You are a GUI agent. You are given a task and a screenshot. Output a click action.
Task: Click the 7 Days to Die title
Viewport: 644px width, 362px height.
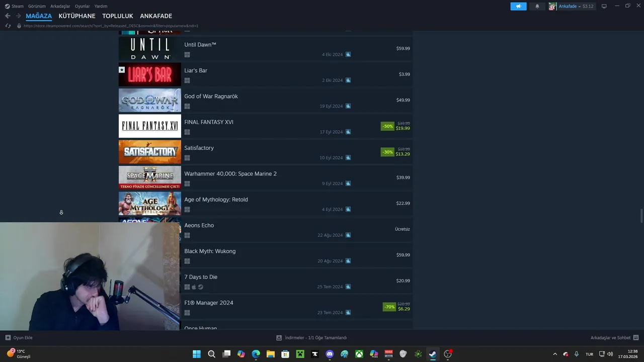(x=201, y=277)
